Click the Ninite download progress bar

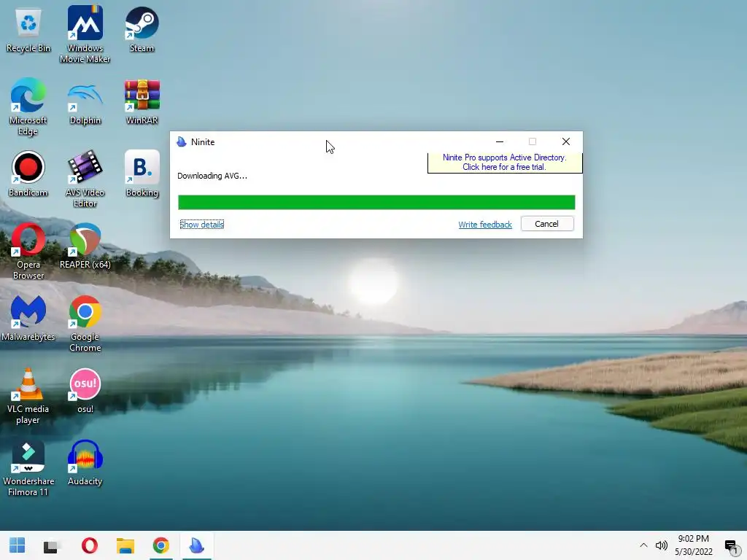pos(376,203)
